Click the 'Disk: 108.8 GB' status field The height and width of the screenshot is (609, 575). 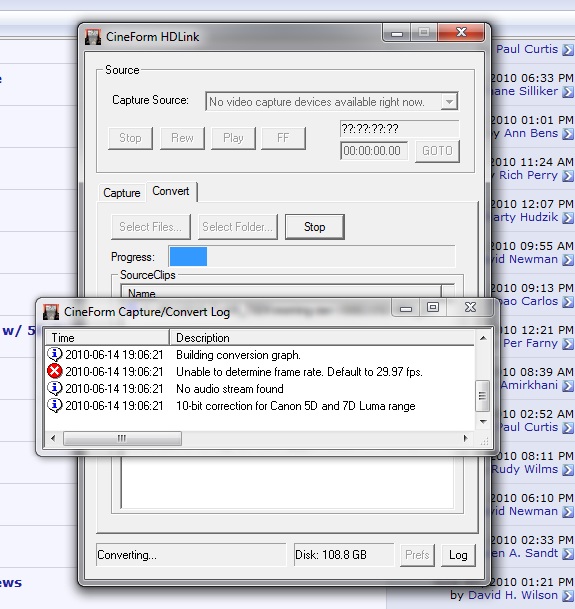pos(344,555)
